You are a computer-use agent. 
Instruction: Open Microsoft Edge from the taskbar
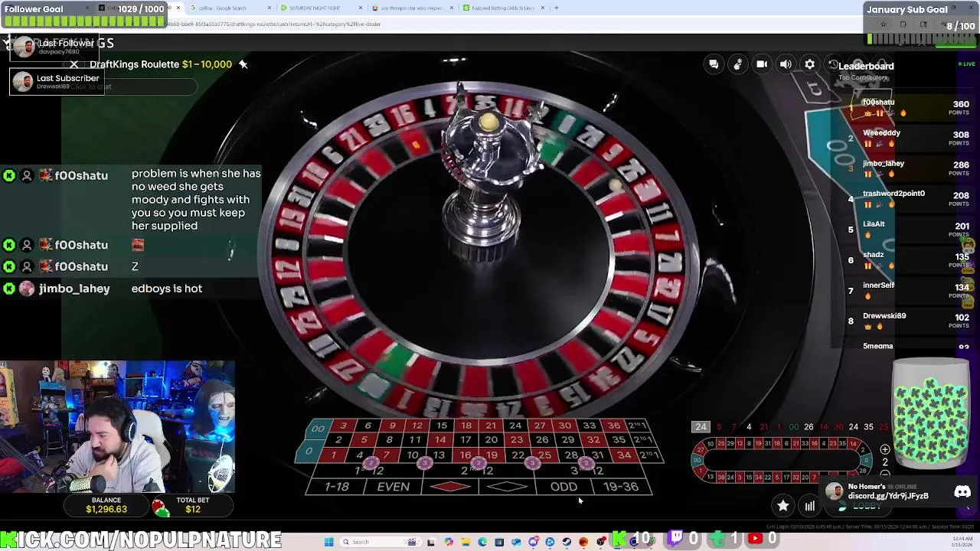coord(482,542)
